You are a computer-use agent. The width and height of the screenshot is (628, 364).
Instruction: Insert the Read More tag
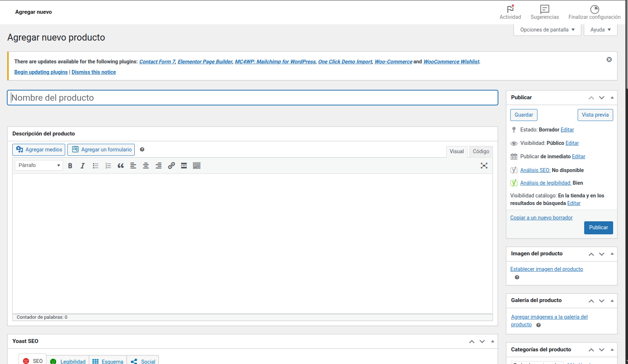(x=184, y=166)
